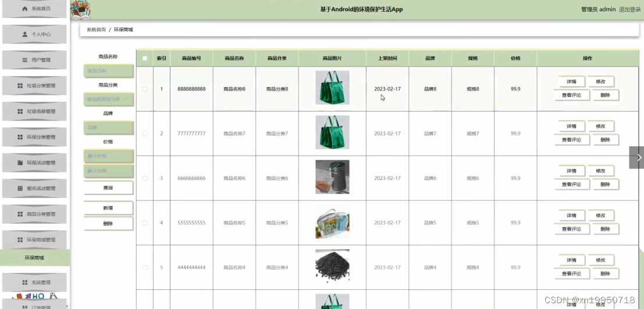The width and height of the screenshot is (644, 309).
Task: Click green bag image in row 1
Action: click(332, 88)
